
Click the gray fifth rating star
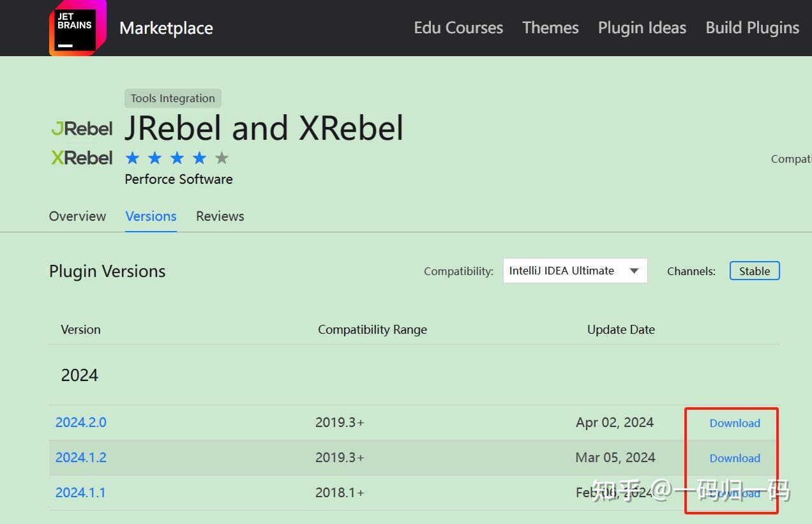point(222,158)
